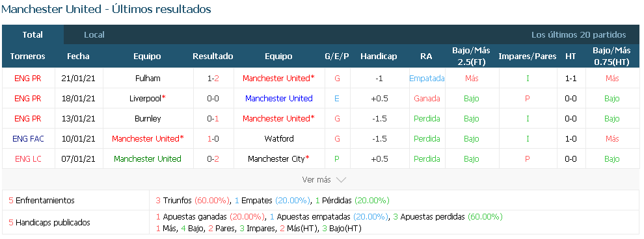The width and height of the screenshot is (644, 239).
Task: Click ENG FAC tournament label
Action: tap(28, 138)
